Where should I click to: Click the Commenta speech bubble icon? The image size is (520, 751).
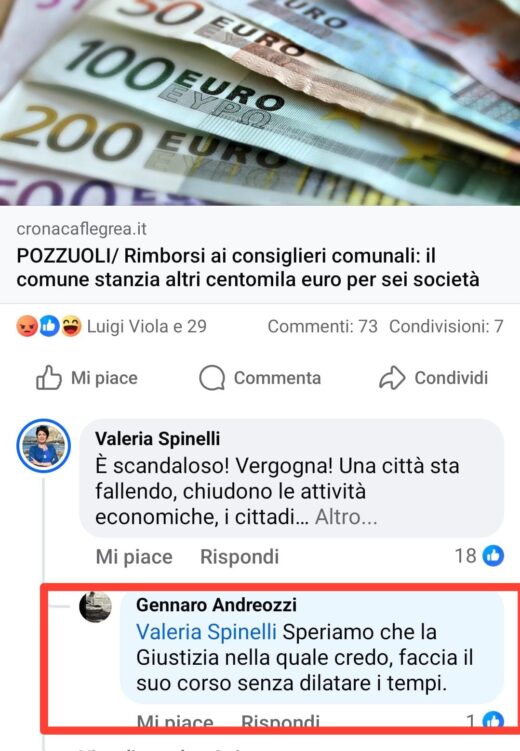[x=212, y=378]
